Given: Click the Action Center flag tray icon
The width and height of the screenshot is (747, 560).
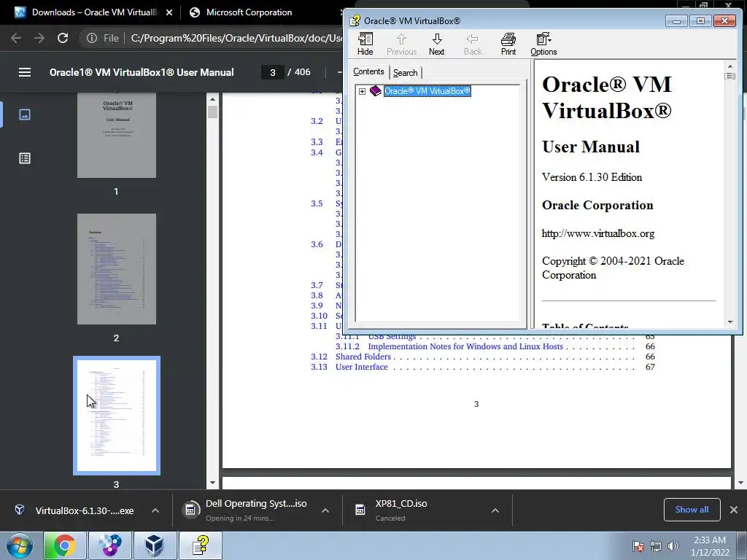Looking at the screenshot, I should (x=638, y=546).
